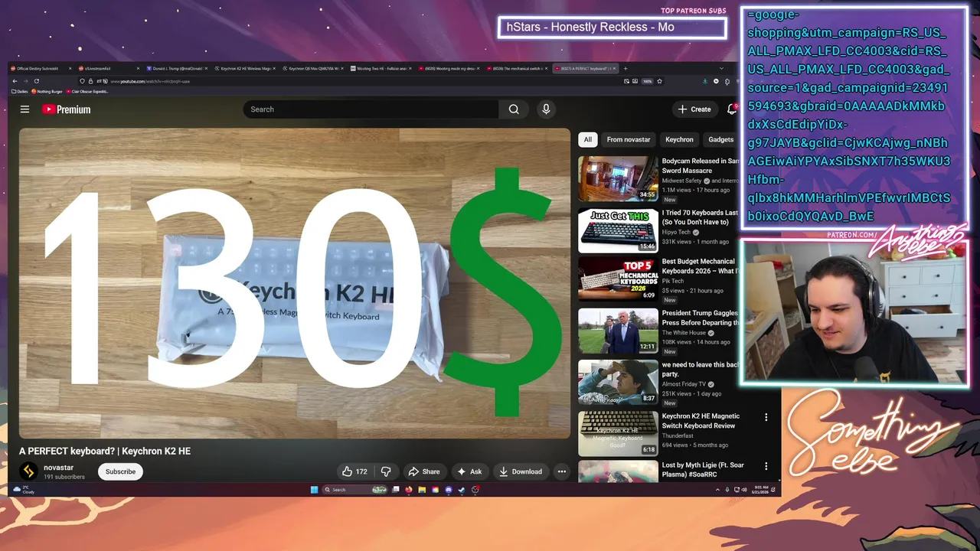Viewport: 980px width, 551px height.
Task: Like the video with thumbs up
Action: [354, 471]
